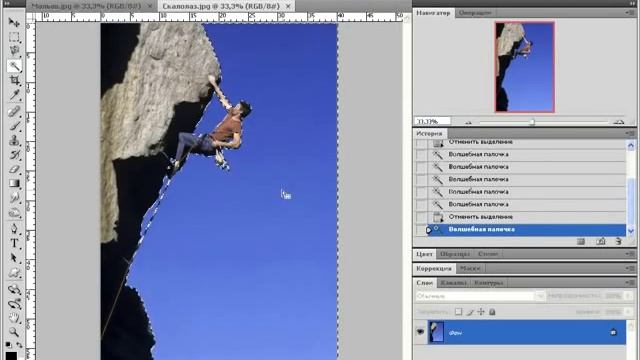Select the Eyedropper tool
The height and width of the screenshot is (360, 640).
[x=14, y=95]
